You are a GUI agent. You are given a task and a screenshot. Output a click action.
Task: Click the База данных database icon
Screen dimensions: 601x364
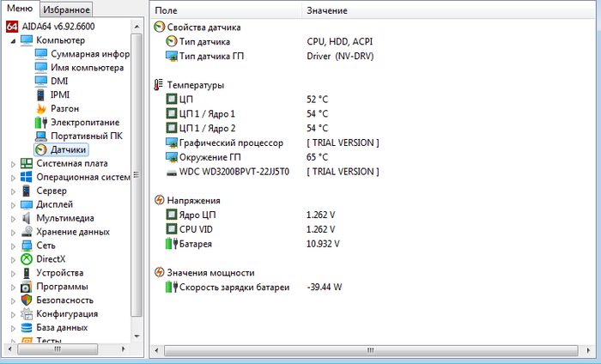[x=27, y=328]
